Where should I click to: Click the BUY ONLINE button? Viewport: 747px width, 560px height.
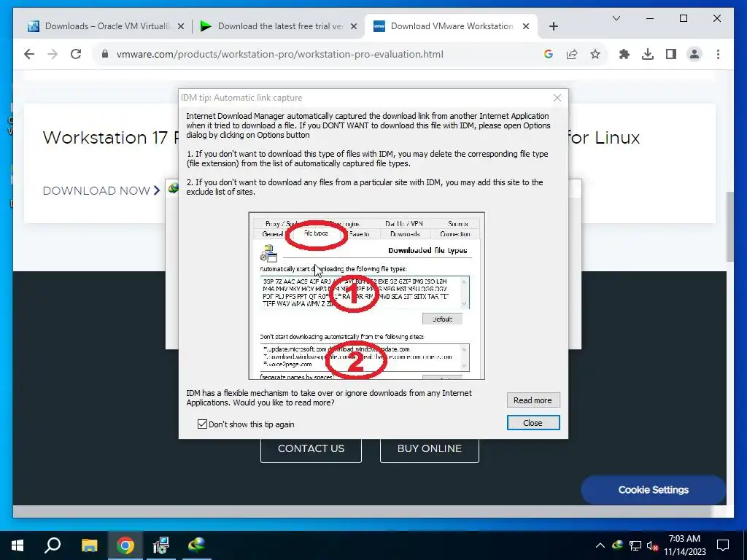pos(429,449)
